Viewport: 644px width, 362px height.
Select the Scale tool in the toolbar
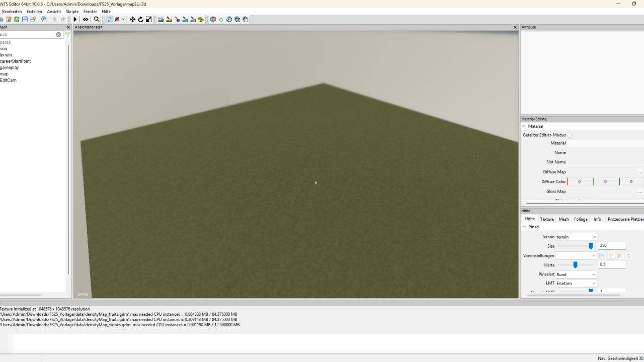pos(148,20)
